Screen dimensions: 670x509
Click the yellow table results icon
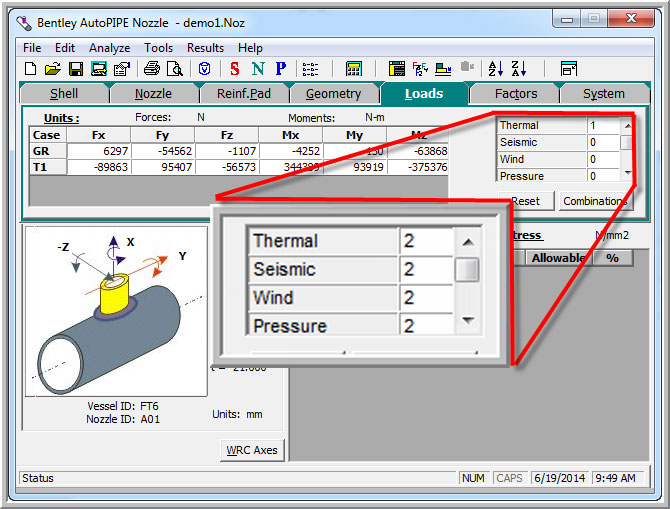click(x=397, y=68)
